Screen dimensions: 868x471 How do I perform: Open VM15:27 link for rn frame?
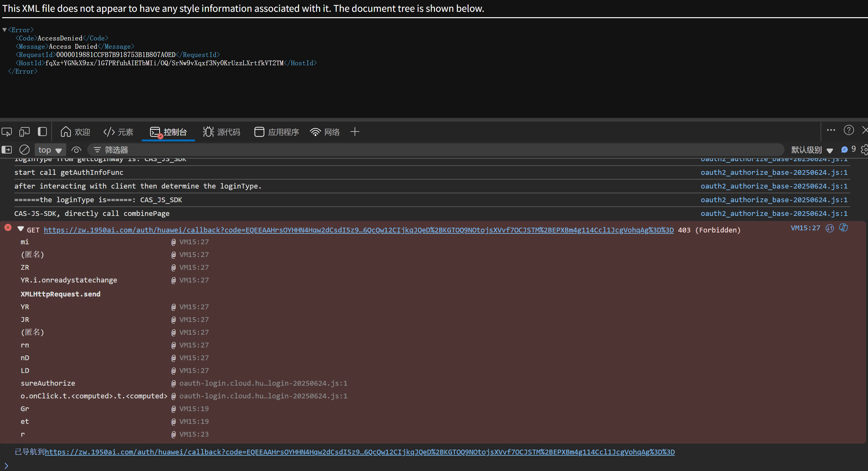pos(194,345)
